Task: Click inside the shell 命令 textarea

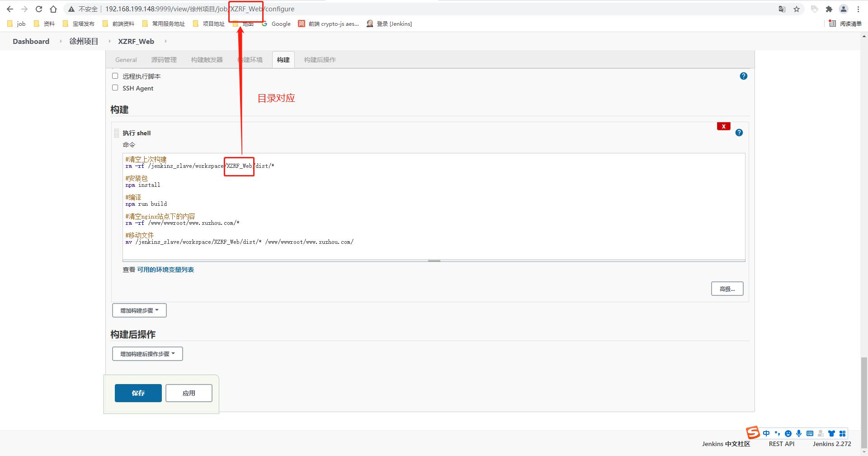Action: tap(434, 206)
